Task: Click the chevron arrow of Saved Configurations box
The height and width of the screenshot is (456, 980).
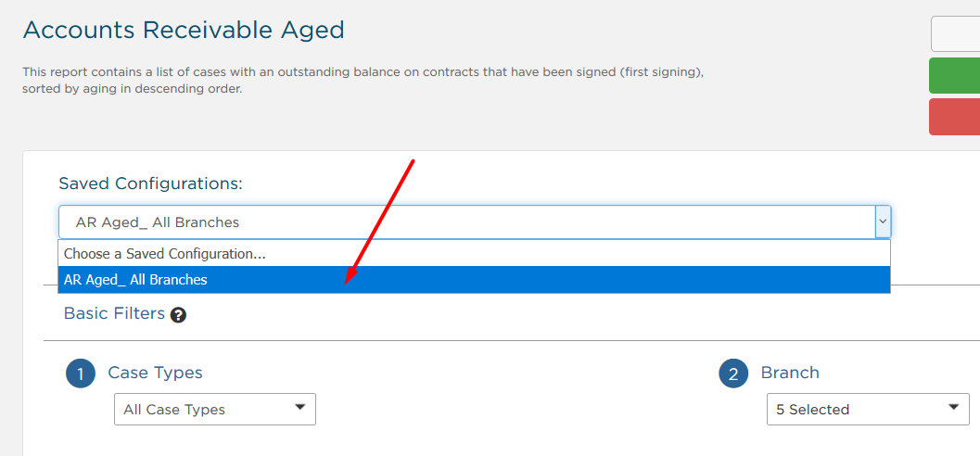Action: pyautogui.click(x=883, y=222)
